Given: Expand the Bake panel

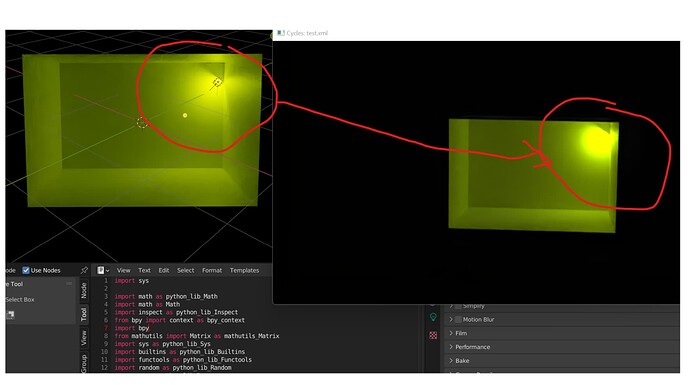Looking at the screenshot, I should [564, 360].
